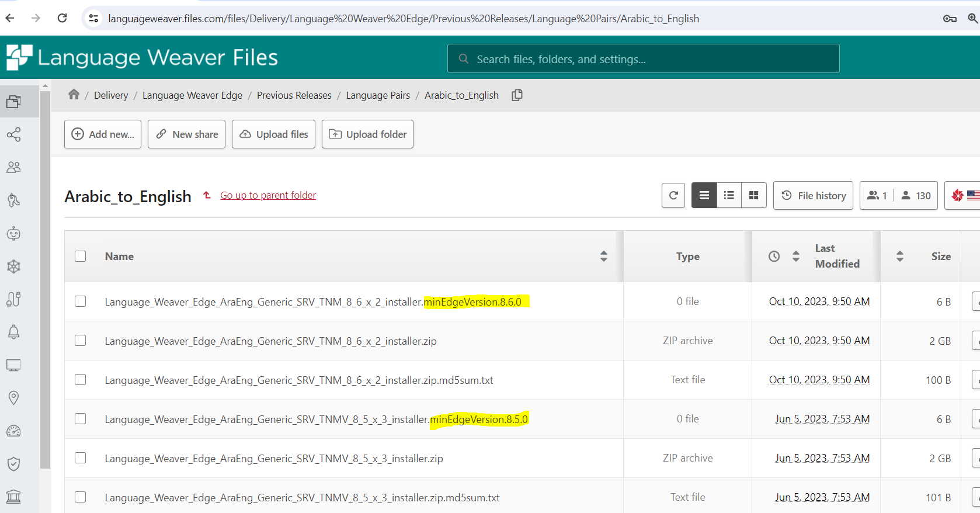Screen dimensions: 980x513
Task: Open Language_Weaver_Edge_AraEng_Generic_SRV_TNM_8_6_x_2_installer.zip file
Action: (x=270, y=341)
